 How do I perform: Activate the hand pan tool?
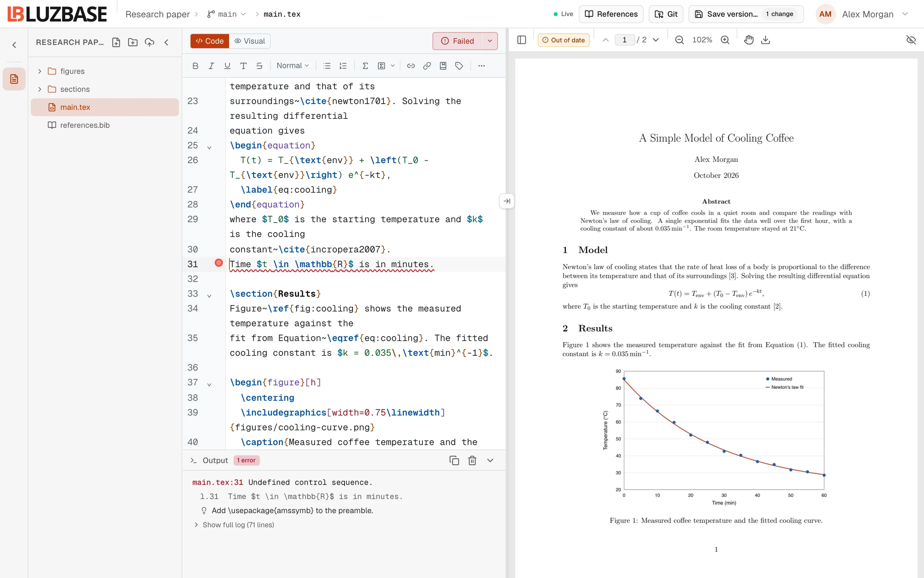click(x=749, y=40)
